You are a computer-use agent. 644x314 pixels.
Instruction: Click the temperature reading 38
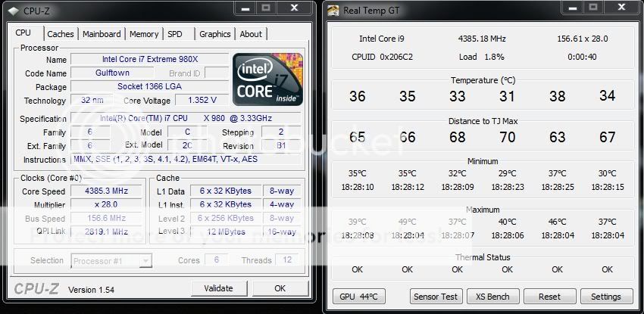click(x=558, y=96)
